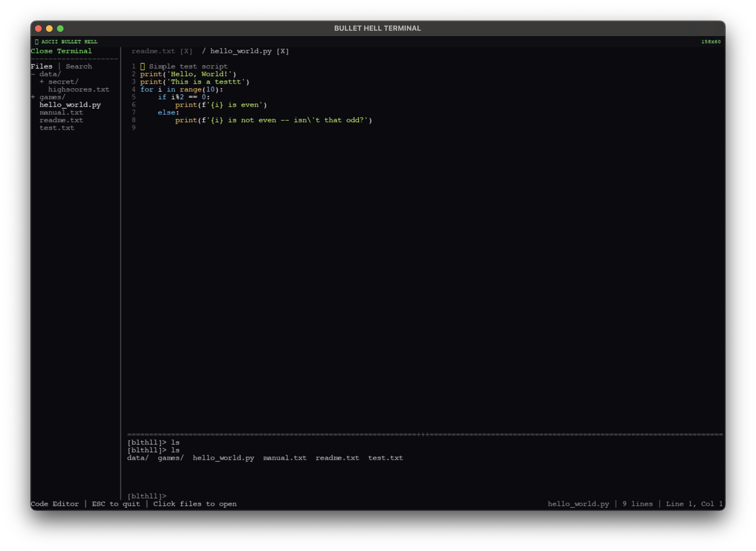Collapse the data/ folder in file tree
Screen dimensions: 756x551
click(x=33, y=74)
